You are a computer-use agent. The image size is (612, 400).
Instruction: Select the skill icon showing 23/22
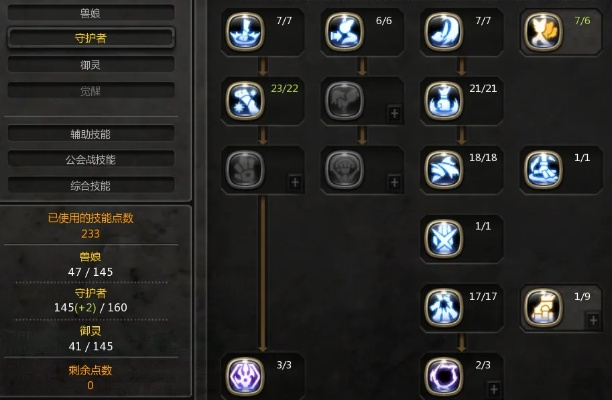(245, 101)
